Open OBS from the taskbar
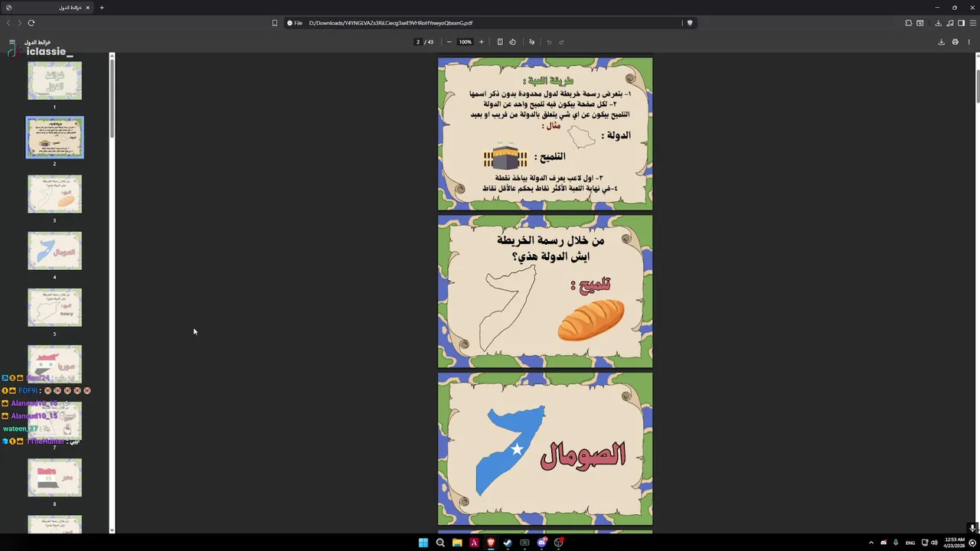980x551 pixels. point(558,543)
